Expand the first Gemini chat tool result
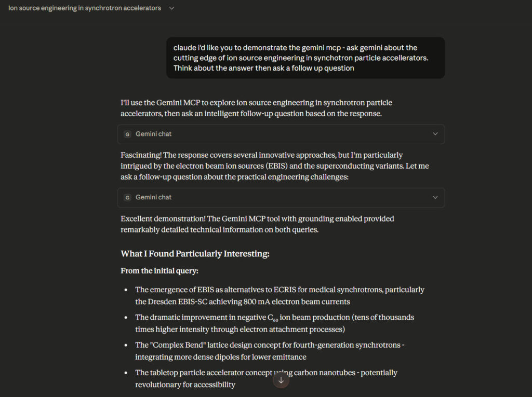Viewport: 532px width, 397px height. click(x=435, y=134)
